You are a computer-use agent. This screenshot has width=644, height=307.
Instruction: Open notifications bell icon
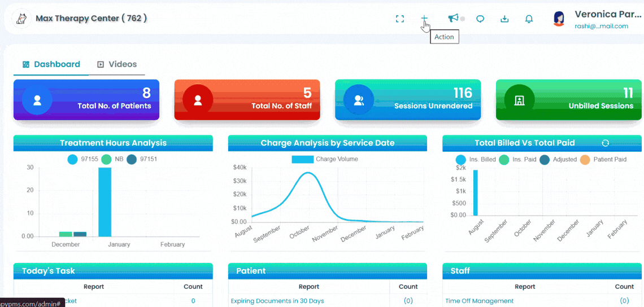point(529,19)
